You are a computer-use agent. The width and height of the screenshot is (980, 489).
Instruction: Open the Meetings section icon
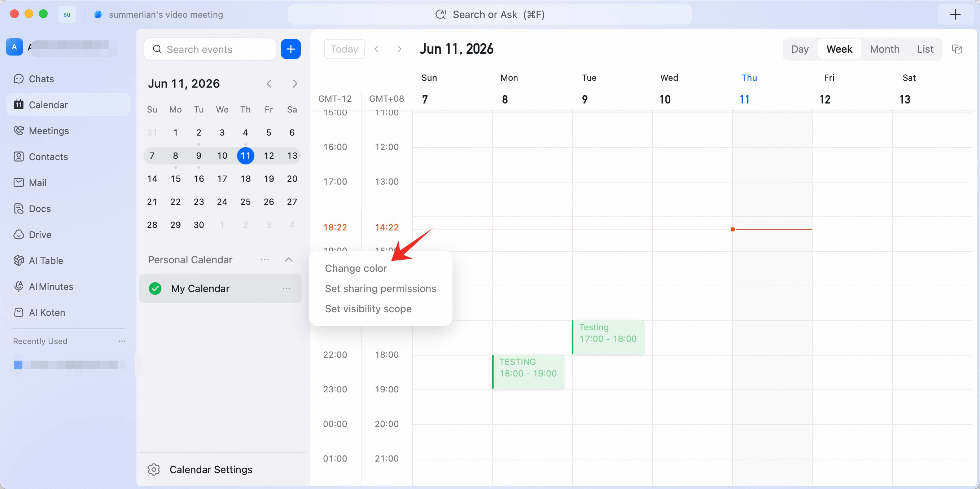click(x=19, y=131)
